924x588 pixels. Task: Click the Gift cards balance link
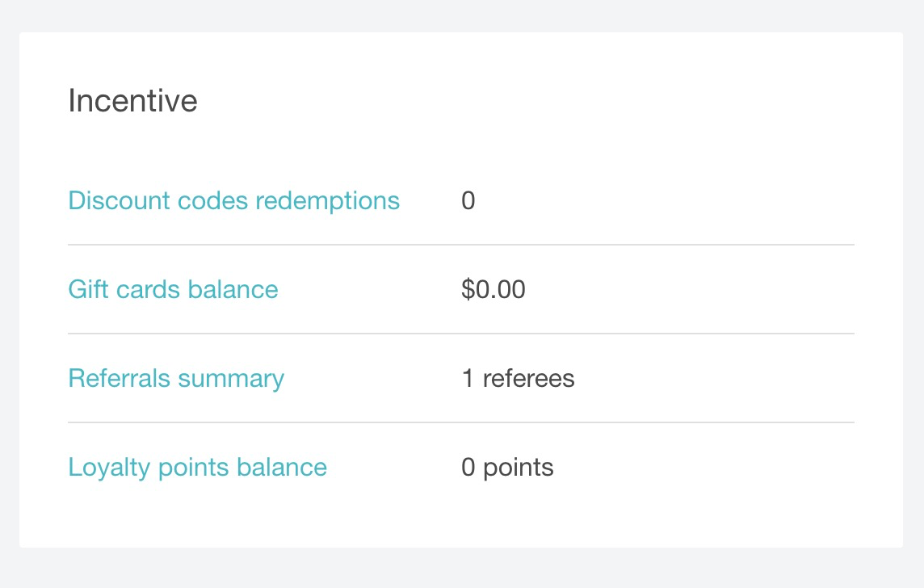[x=173, y=289]
